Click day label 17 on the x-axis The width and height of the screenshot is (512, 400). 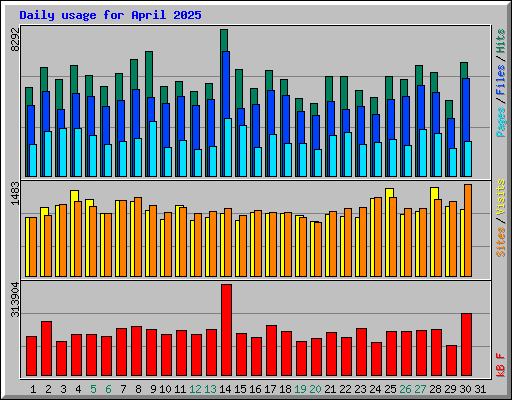coord(270,389)
